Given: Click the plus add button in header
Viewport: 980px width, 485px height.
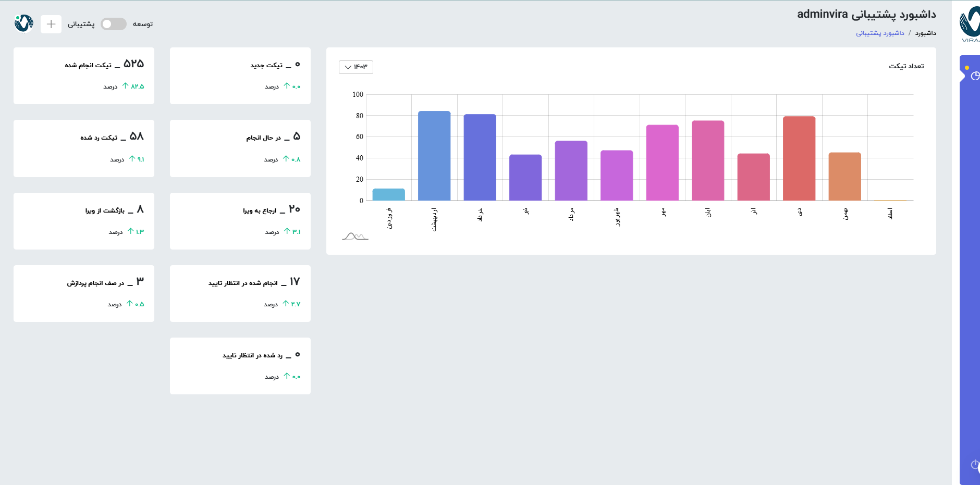Looking at the screenshot, I should point(51,24).
